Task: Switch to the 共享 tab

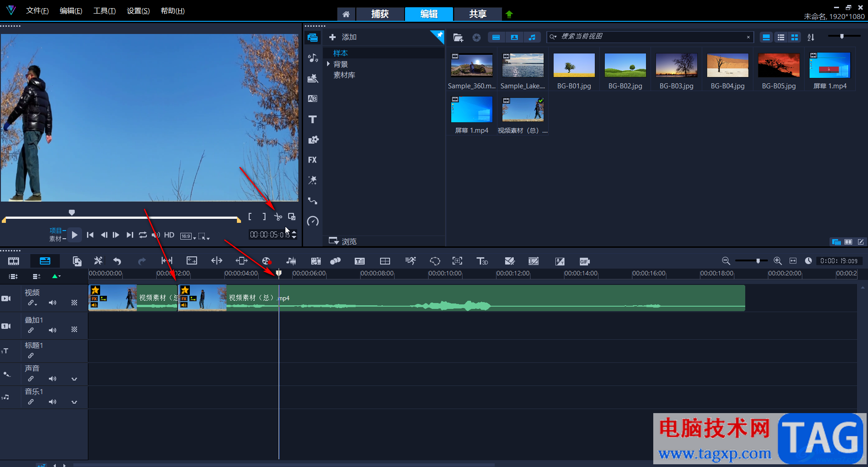Action: [x=478, y=14]
